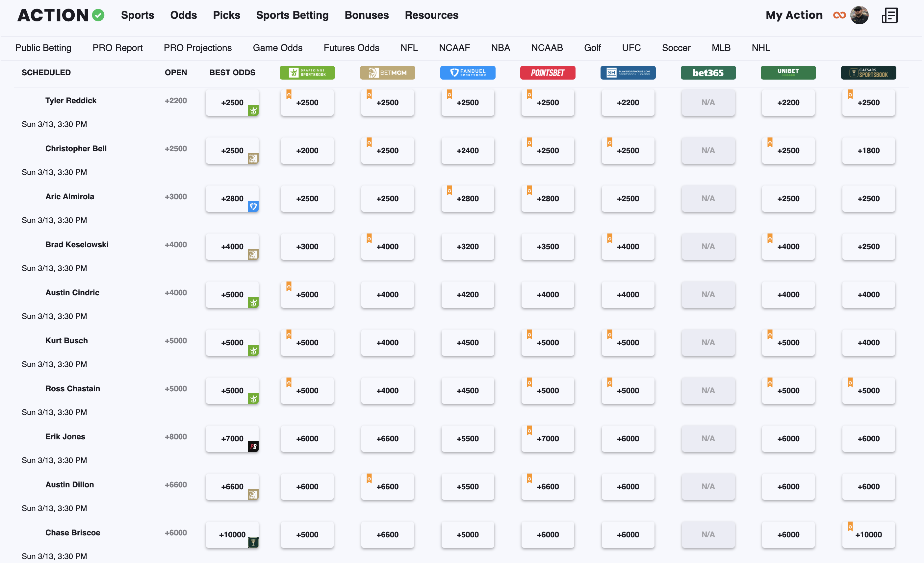The width and height of the screenshot is (924, 563).
Task: Click the PointsBet column logo
Action: (x=548, y=73)
